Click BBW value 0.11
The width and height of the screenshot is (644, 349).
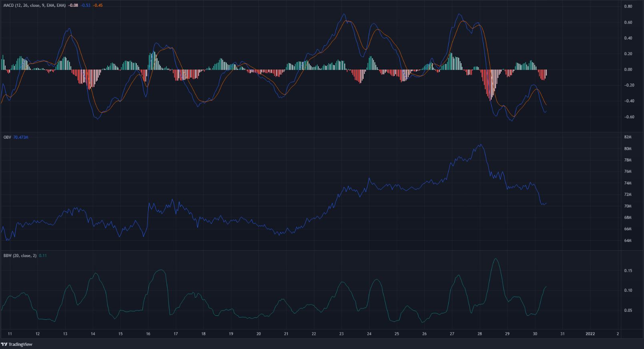coord(42,255)
